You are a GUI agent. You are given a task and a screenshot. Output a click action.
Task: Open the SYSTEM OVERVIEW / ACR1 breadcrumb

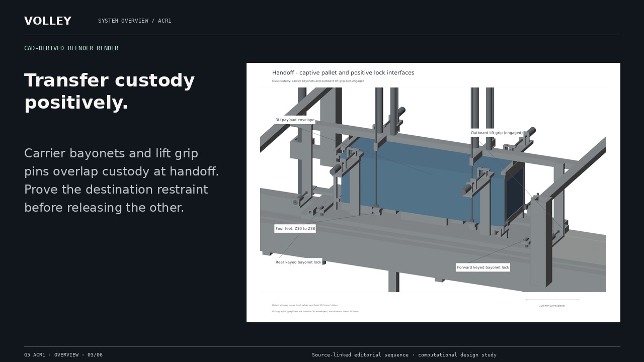pos(134,21)
